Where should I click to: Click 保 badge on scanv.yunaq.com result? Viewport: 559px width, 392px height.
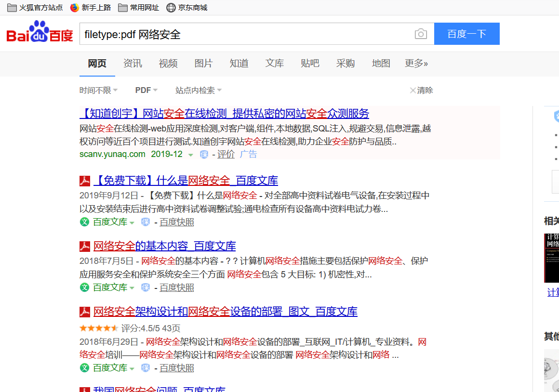(x=204, y=154)
